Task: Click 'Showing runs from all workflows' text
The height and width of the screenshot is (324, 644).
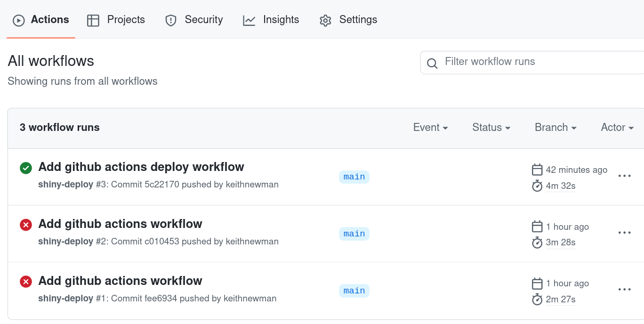Action: 83,81
